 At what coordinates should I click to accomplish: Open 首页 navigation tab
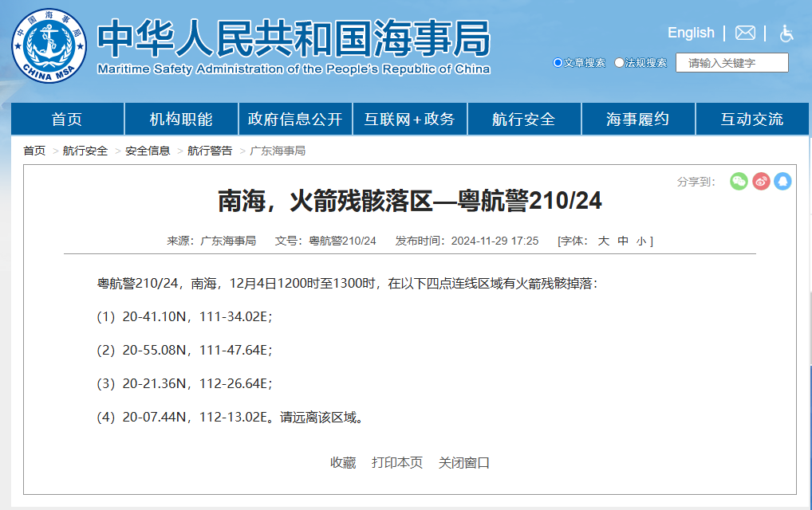click(67, 119)
